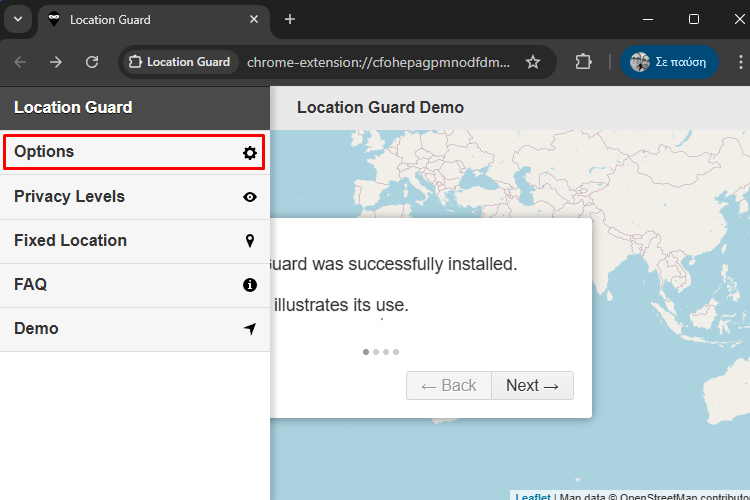Select the Location Guard browser tab
The width and height of the screenshot is (750, 500).
pos(153,20)
